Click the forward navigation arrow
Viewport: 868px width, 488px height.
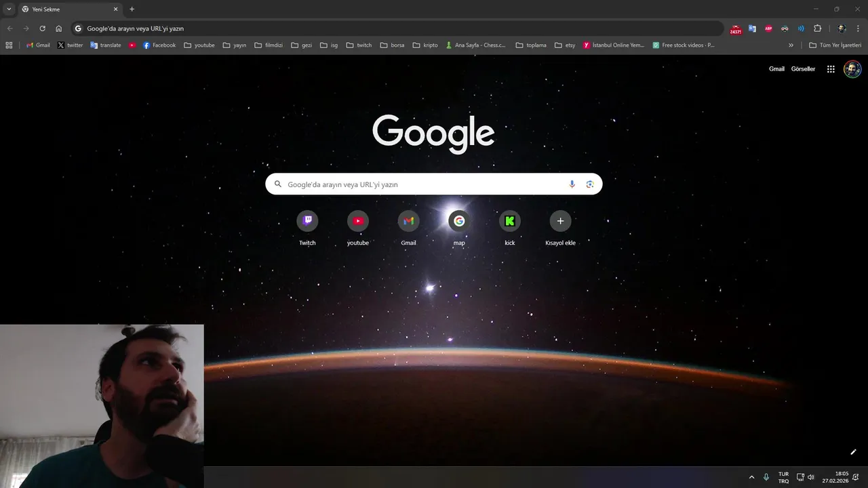coord(26,28)
